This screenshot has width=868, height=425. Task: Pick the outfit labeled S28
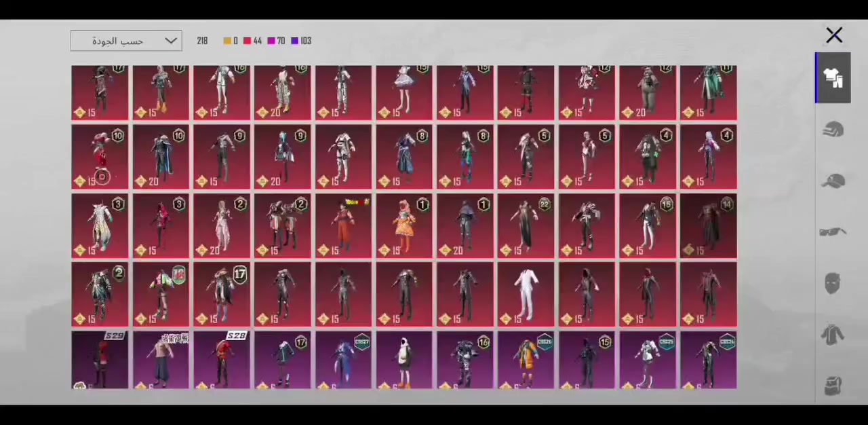(222, 360)
